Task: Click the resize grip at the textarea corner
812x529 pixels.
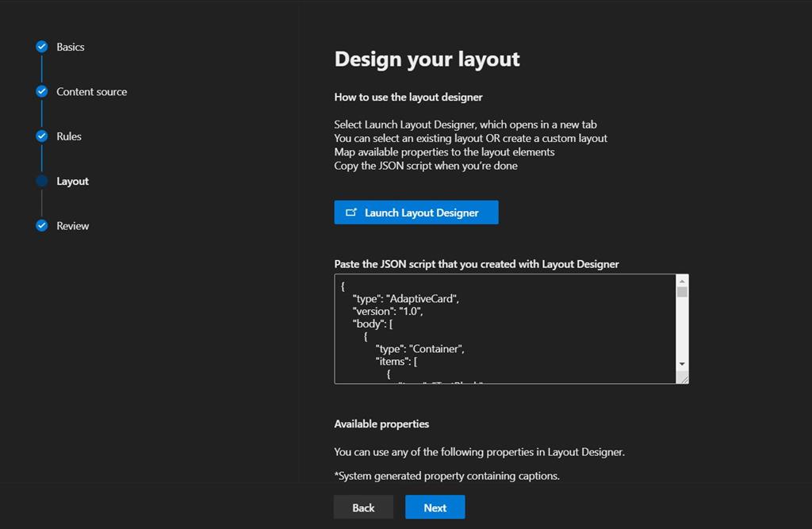Action: point(683,379)
